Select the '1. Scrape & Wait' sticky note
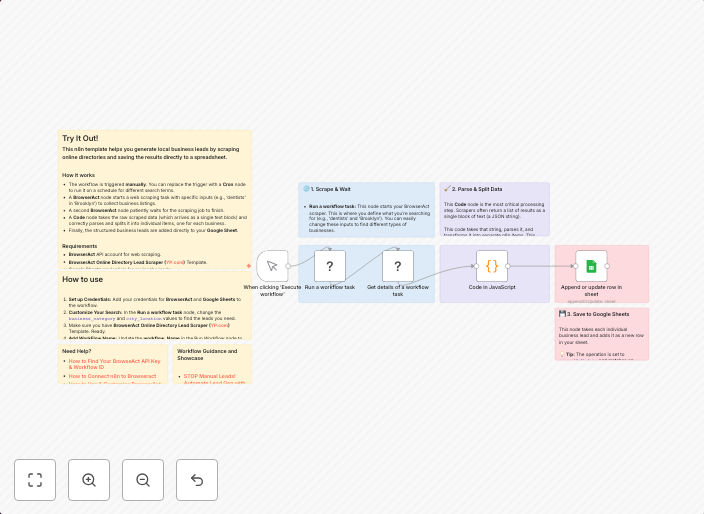 [330, 188]
